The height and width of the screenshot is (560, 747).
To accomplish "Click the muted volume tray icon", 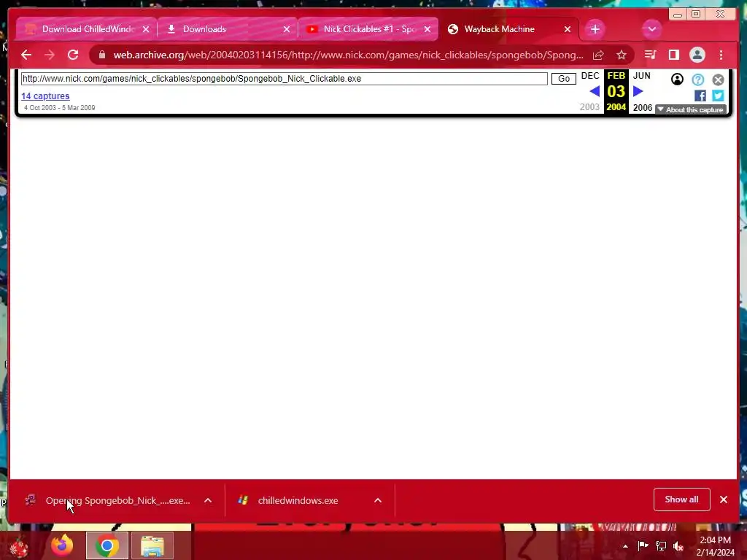I will pos(678,546).
